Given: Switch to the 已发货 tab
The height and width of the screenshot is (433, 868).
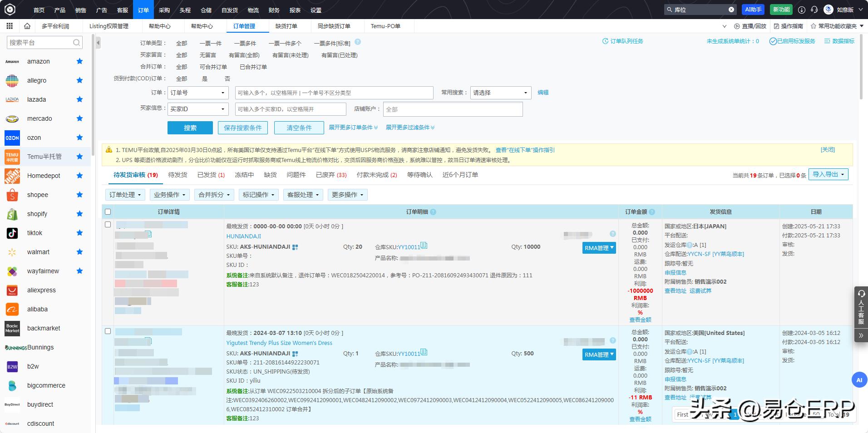Looking at the screenshot, I should coord(207,175).
